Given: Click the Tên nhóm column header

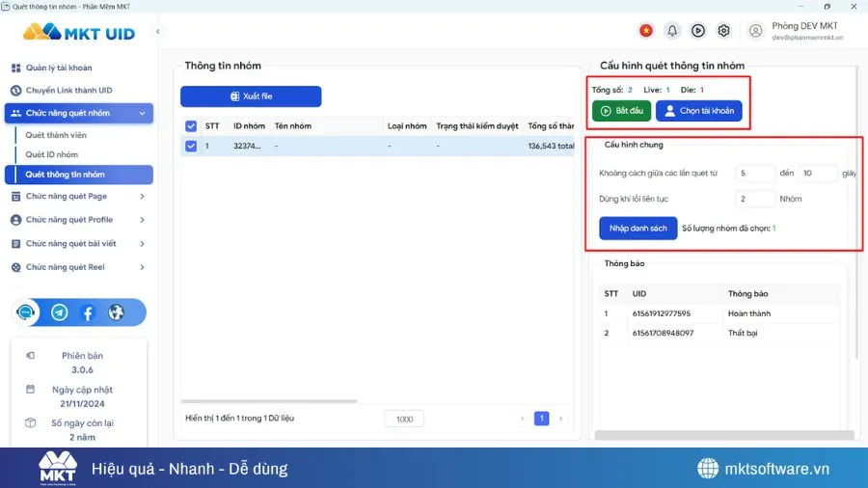Looking at the screenshot, I should 293,126.
